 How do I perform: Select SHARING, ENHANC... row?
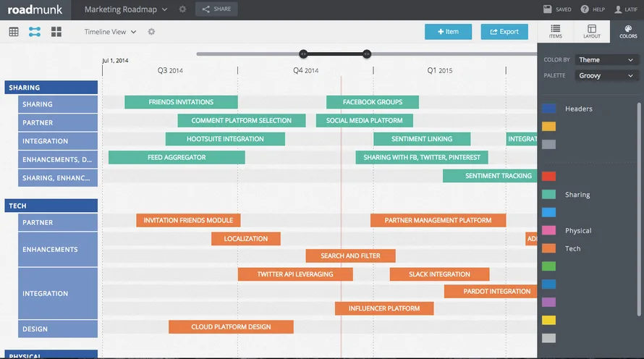click(x=58, y=178)
